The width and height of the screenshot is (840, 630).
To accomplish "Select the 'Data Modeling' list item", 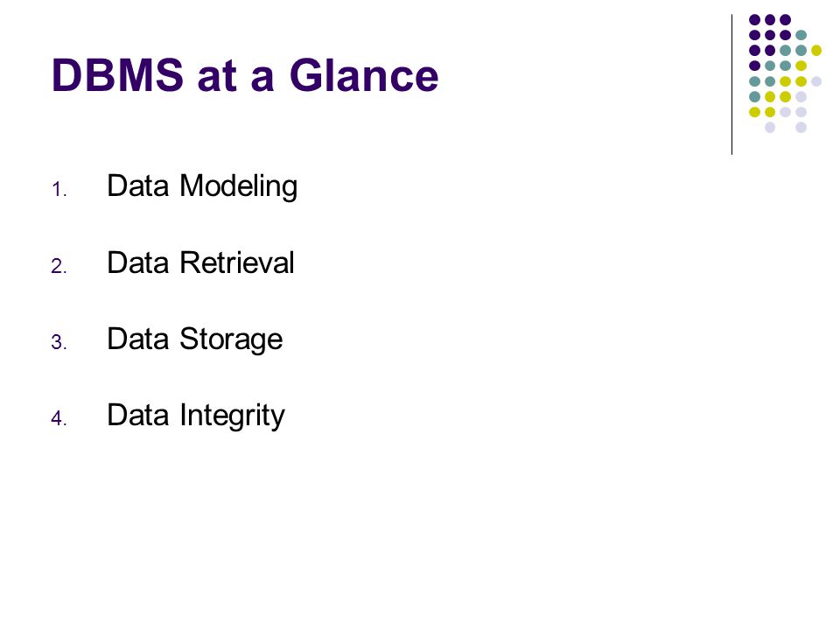I will pyautogui.click(x=202, y=186).
